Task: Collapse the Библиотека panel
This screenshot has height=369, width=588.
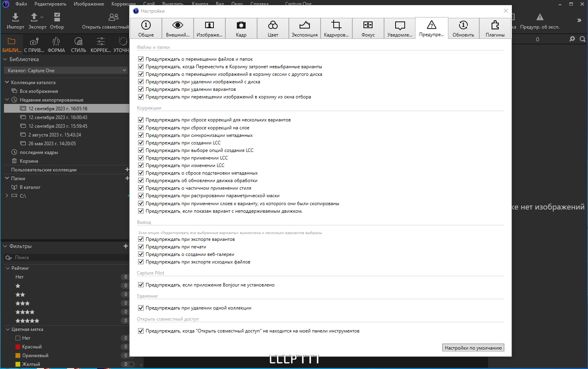Action: [5, 59]
